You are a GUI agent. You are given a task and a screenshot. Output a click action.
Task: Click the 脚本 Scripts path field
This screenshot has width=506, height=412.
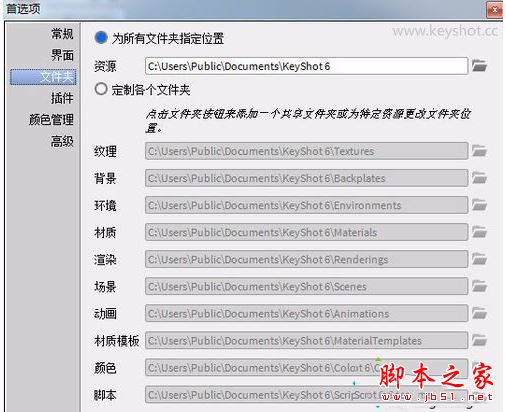[x=306, y=395]
